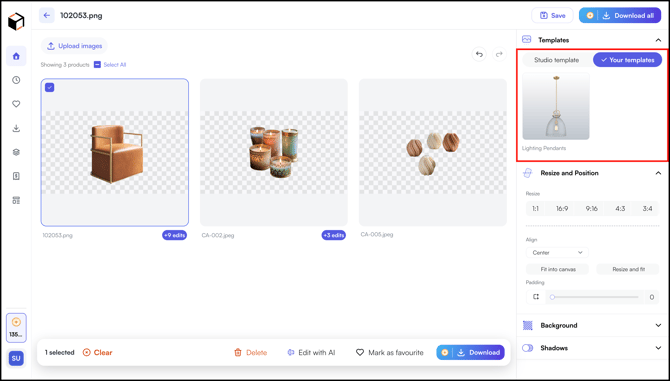The width and height of the screenshot is (670, 381).
Task: Toggle the Select All checkbox
Action: [97, 64]
